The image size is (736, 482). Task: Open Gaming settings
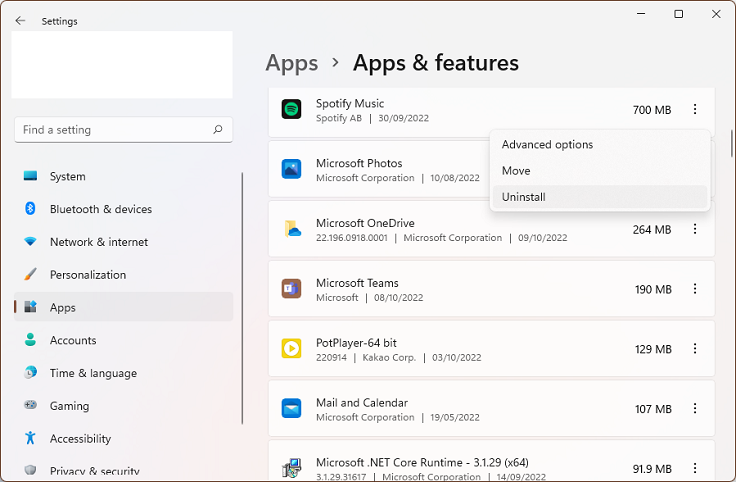tap(123, 405)
